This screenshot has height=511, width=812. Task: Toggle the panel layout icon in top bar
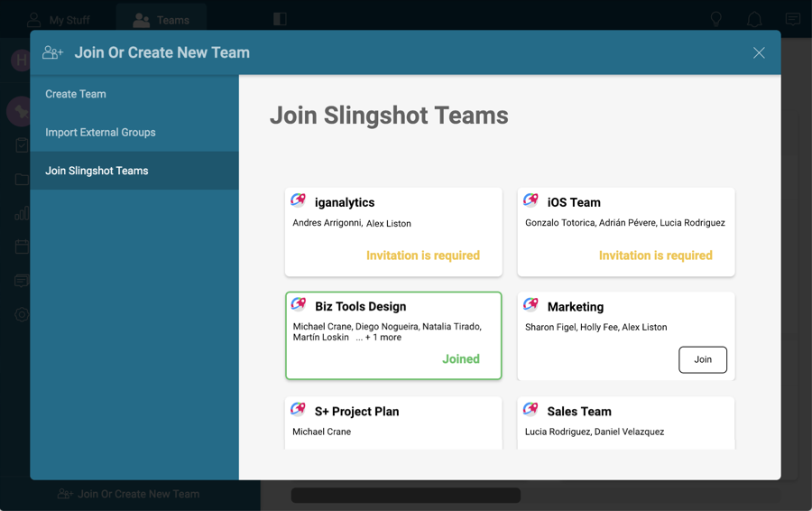280,19
